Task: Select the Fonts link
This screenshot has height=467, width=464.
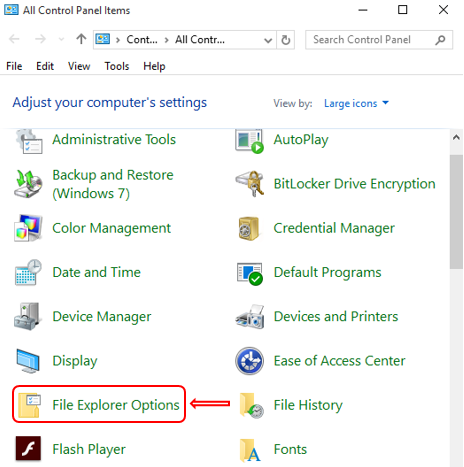Action: (290, 449)
